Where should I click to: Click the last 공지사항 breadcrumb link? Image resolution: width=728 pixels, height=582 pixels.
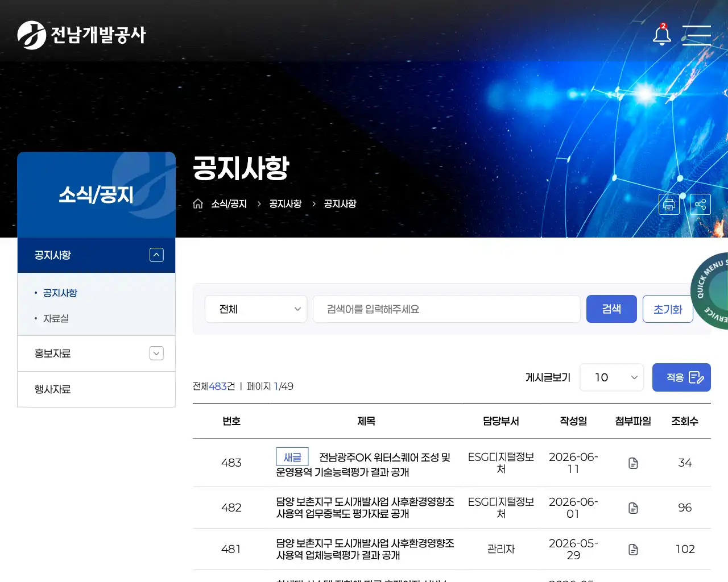[340, 204]
